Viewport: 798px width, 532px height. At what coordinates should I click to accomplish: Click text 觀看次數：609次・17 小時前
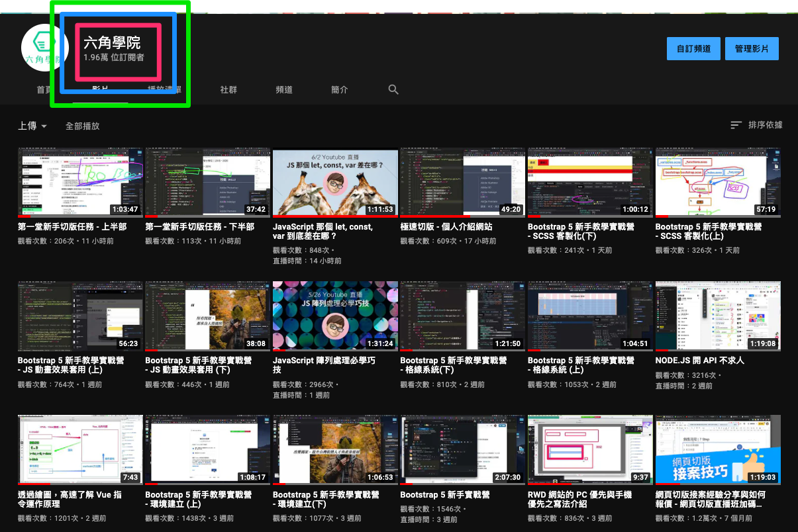tap(448, 241)
